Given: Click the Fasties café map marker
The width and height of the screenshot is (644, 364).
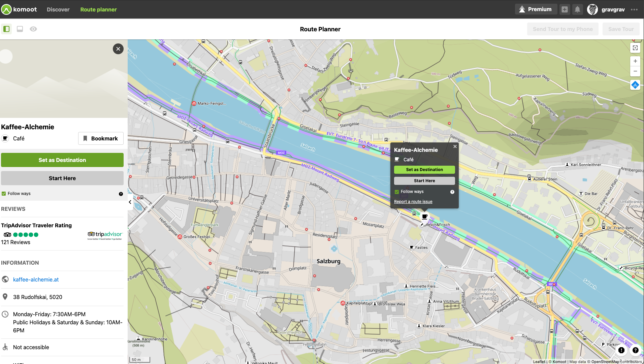Looking at the screenshot, I should (x=412, y=247).
